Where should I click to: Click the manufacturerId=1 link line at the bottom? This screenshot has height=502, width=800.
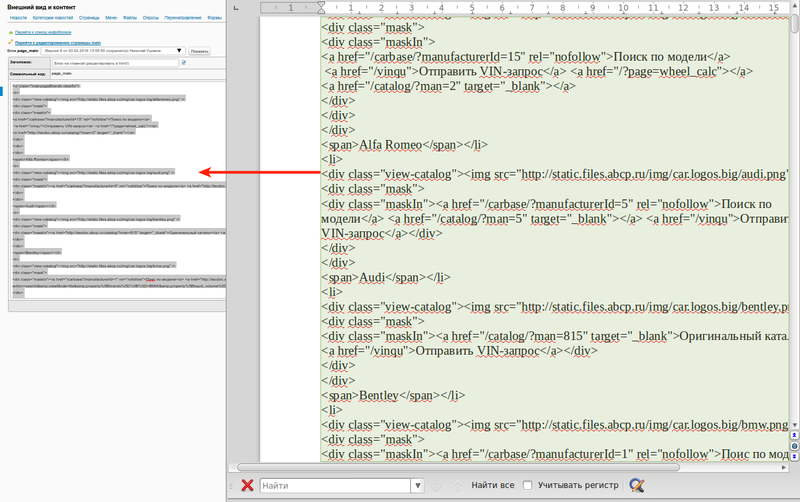[x=555, y=455]
